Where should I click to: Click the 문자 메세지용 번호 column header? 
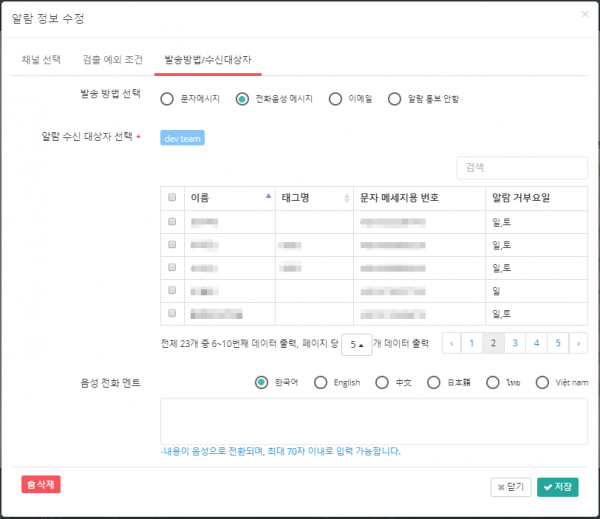tap(419, 198)
